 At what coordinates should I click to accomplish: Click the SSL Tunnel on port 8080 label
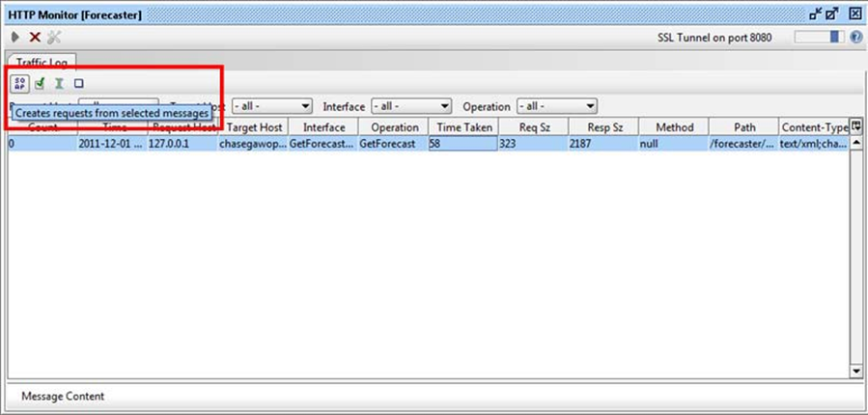pyautogui.click(x=714, y=38)
